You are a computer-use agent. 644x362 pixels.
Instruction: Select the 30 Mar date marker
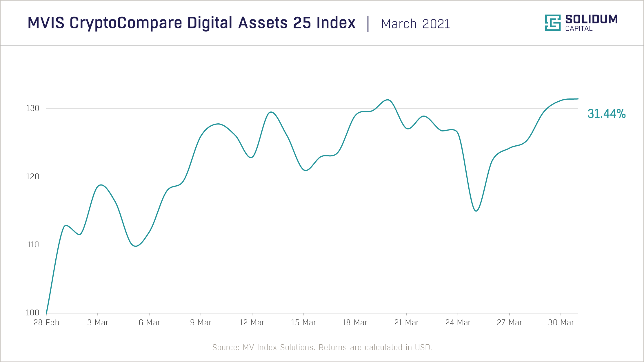pos(561,323)
